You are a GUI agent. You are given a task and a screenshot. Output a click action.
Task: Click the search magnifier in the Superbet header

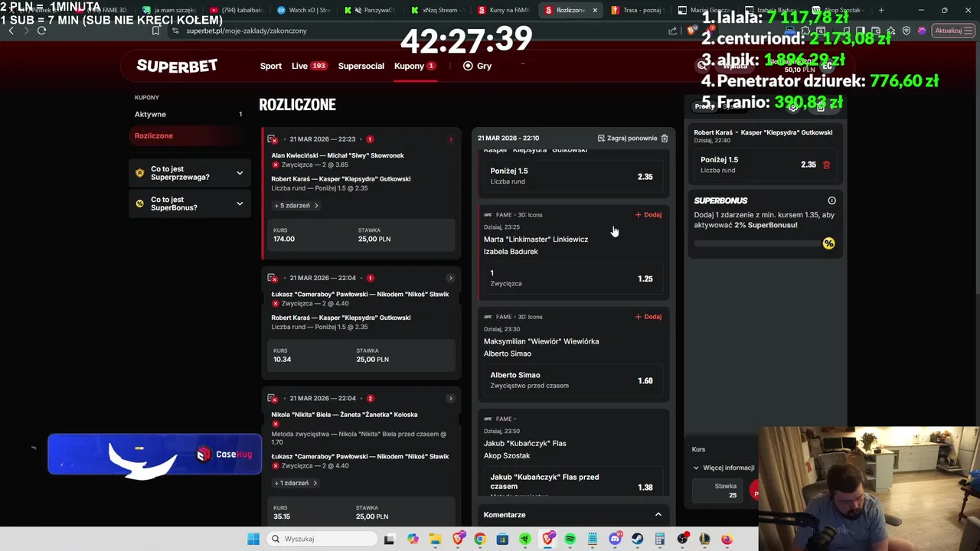point(703,66)
